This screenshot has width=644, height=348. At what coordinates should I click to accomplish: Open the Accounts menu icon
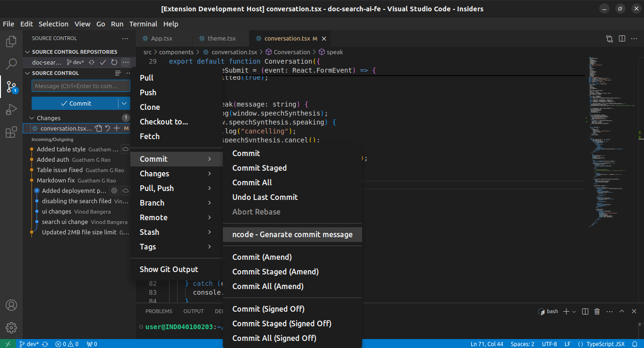click(11, 305)
